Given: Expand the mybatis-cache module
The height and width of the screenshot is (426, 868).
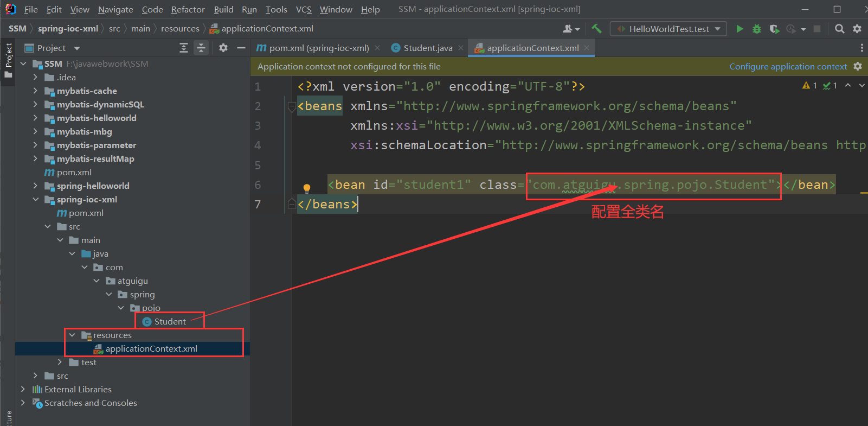Looking at the screenshot, I should [x=35, y=91].
